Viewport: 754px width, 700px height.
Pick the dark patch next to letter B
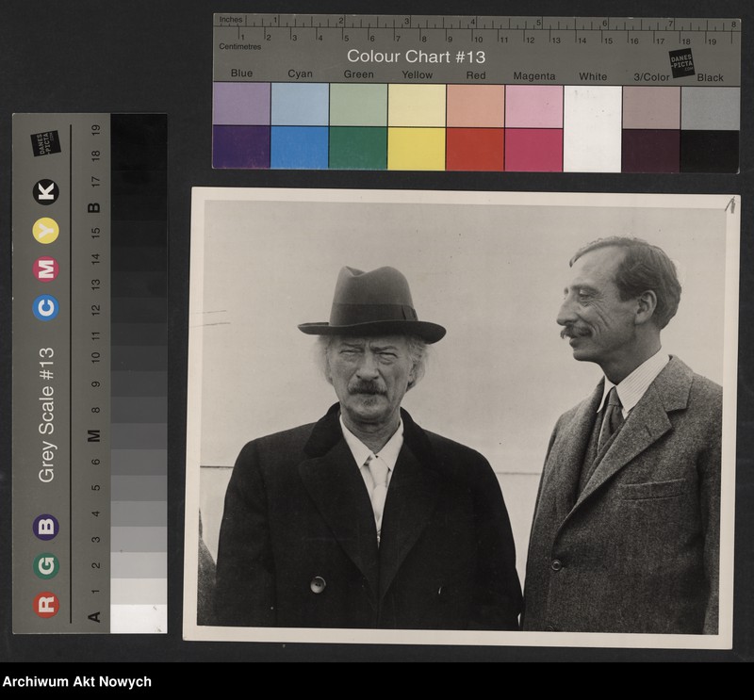tap(139, 207)
